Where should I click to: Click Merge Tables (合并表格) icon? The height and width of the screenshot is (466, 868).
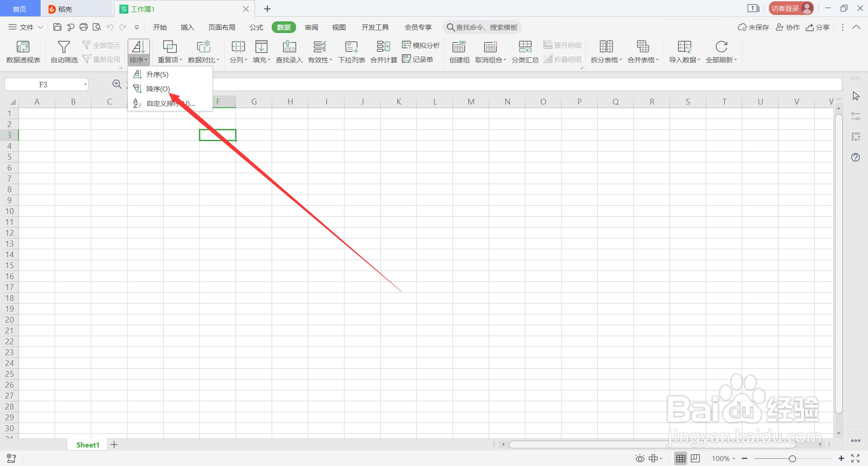[643, 47]
